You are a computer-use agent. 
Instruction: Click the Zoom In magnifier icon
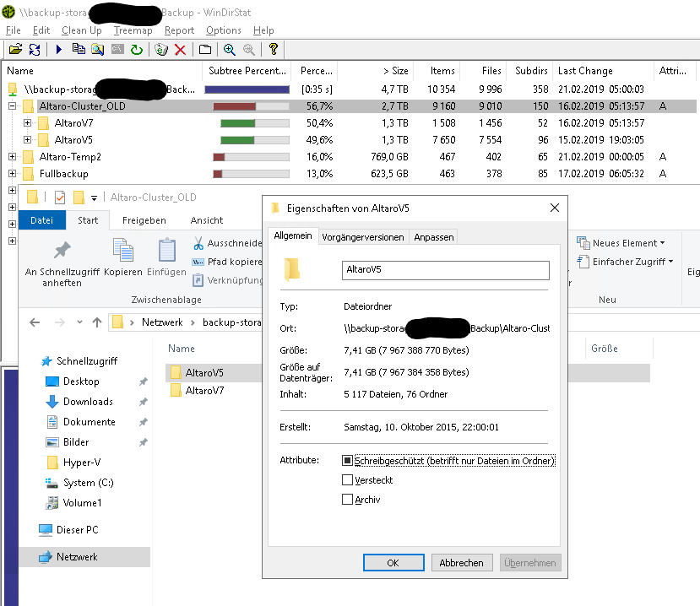(230, 49)
